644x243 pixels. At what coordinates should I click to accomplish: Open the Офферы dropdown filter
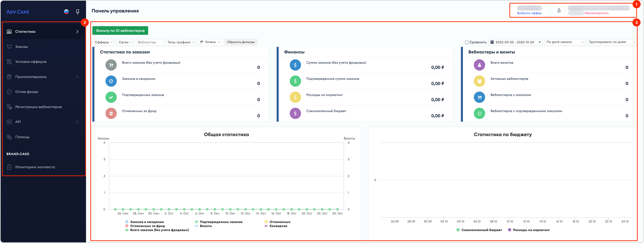[103, 42]
